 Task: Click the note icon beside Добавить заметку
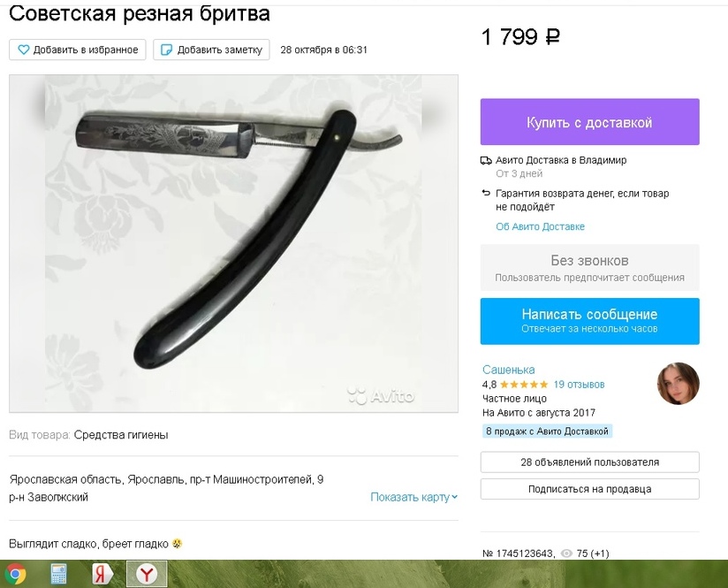(166, 50)
